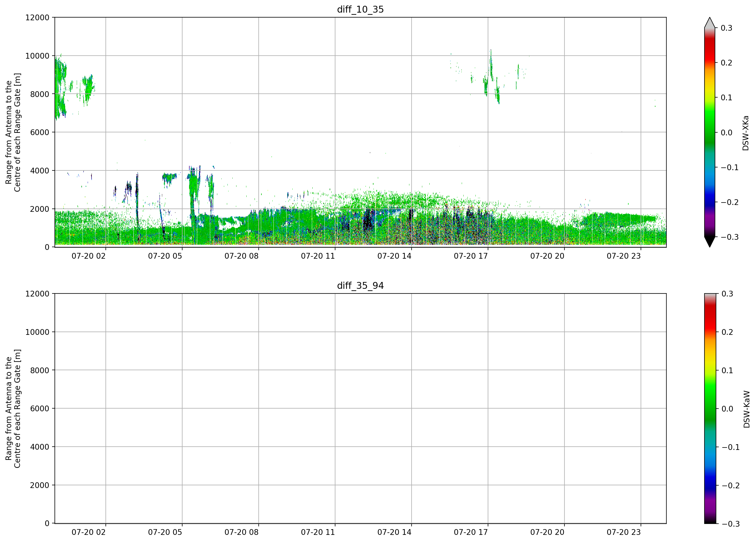Click the black lower arrow of the DSW-XKa colorbar
Image resolution: width=756 pixels, height=542 pixels.
710,242
